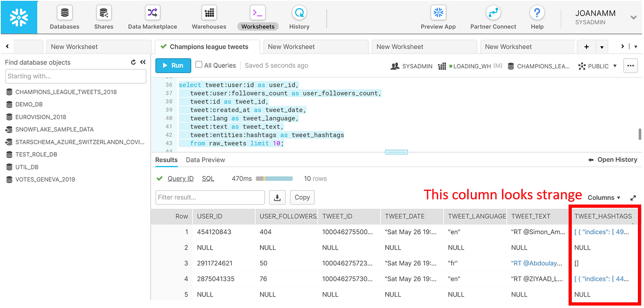This screenshot has height=308, width=644.
Task: Download the query results
Action: [x=277, y=197]
